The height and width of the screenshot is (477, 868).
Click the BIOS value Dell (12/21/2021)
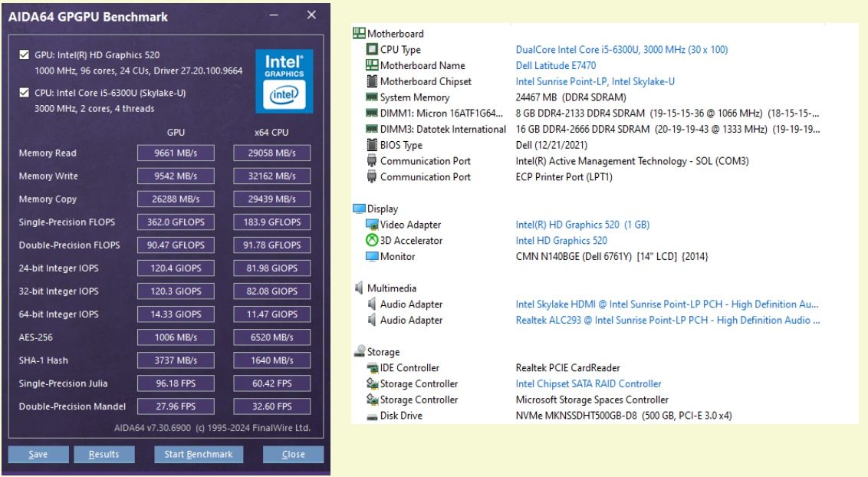click(551, 145)
